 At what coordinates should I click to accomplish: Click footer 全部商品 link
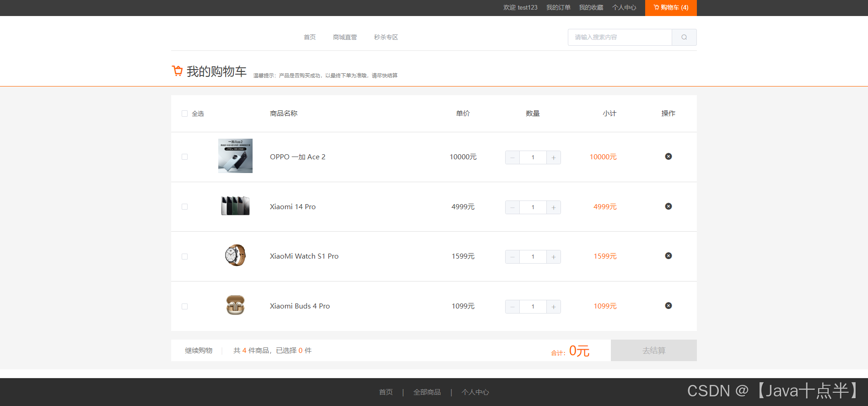[427, 392]
